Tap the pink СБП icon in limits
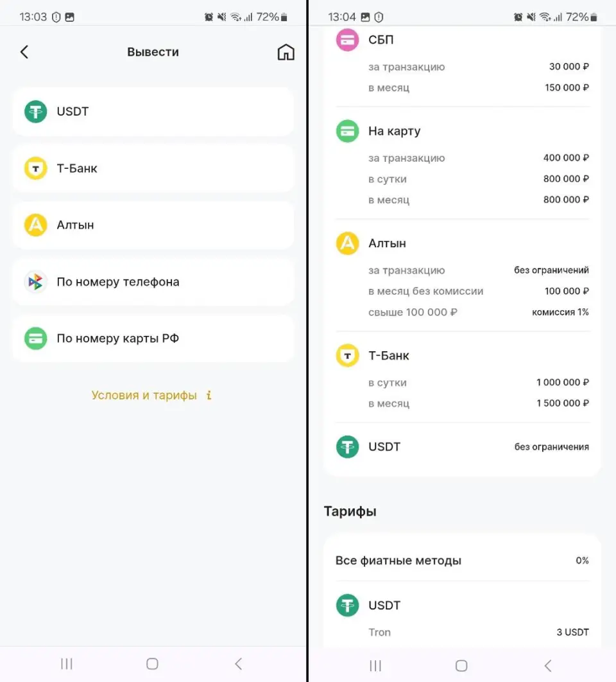The image size is (616, 682). (347, 40)
